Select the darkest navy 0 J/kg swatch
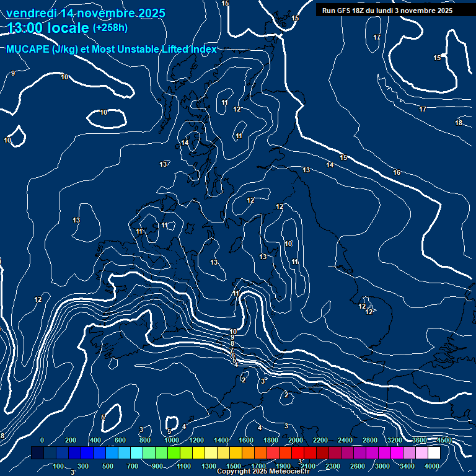The image size is (476, 476). coord(37,453)
